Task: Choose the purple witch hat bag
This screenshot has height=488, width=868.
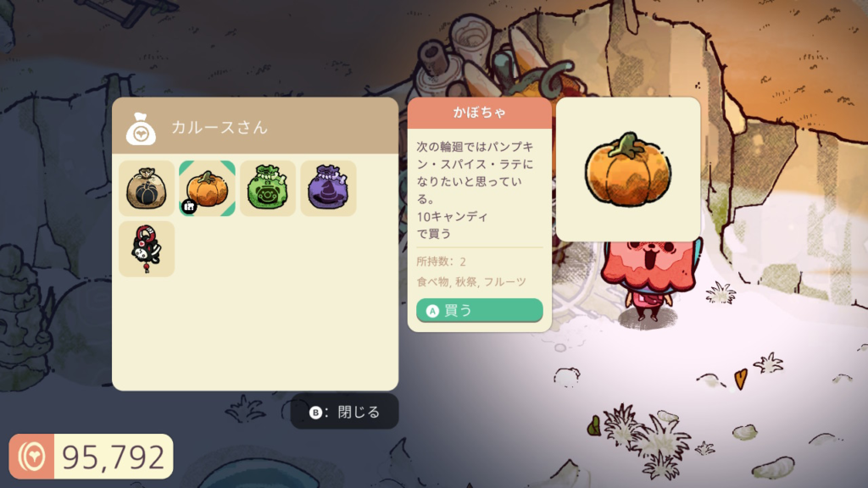Action: (x=328, y=188)
